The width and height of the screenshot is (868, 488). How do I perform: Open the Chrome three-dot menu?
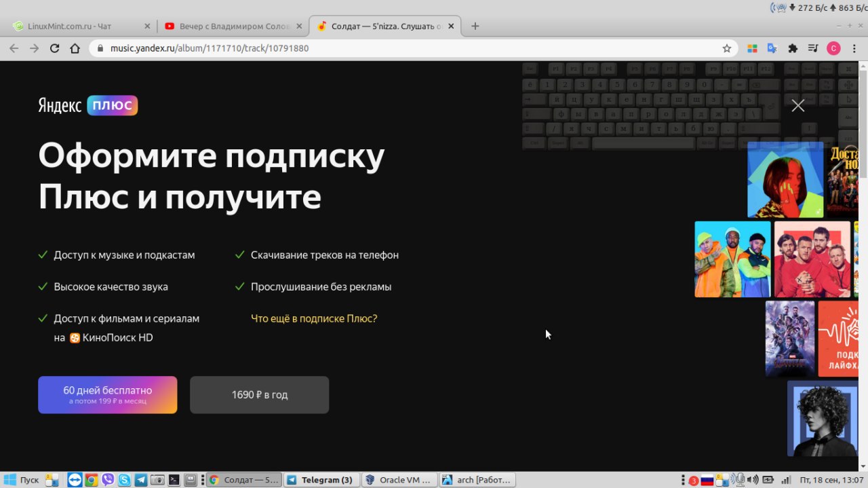(x=854, y=48)
